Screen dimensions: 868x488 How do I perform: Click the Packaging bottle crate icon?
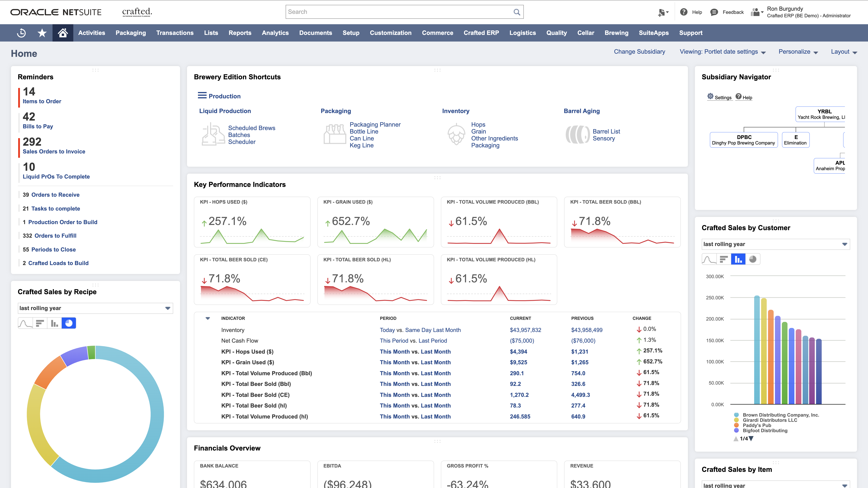[335, 134]
